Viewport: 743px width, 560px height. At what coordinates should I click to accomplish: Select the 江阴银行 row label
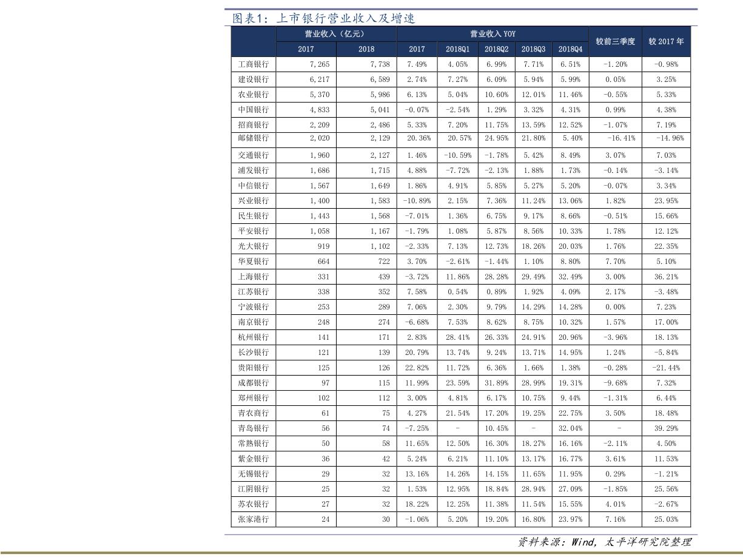254,489
